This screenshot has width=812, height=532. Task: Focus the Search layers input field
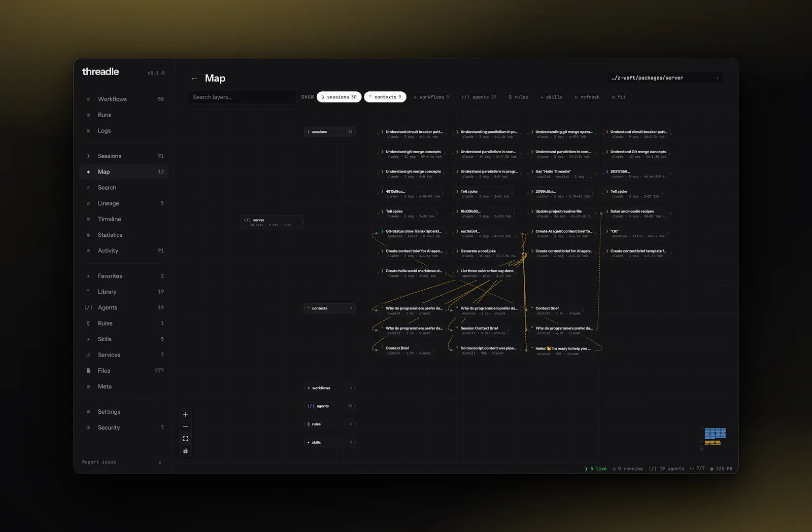242,97
